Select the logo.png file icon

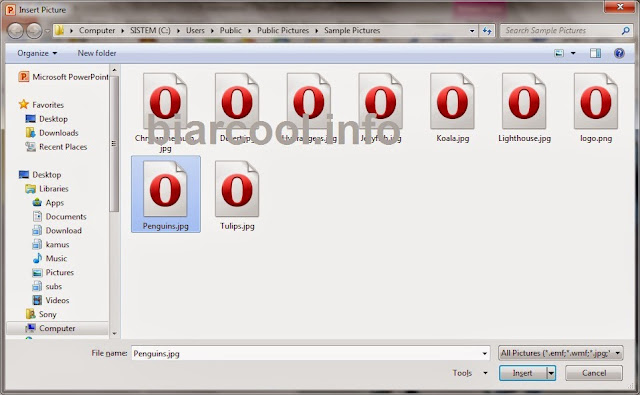(596, 101)
